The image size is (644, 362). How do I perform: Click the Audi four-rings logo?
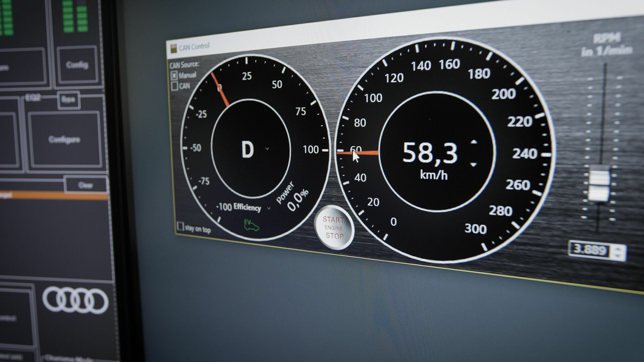click(x=75, y=300)
